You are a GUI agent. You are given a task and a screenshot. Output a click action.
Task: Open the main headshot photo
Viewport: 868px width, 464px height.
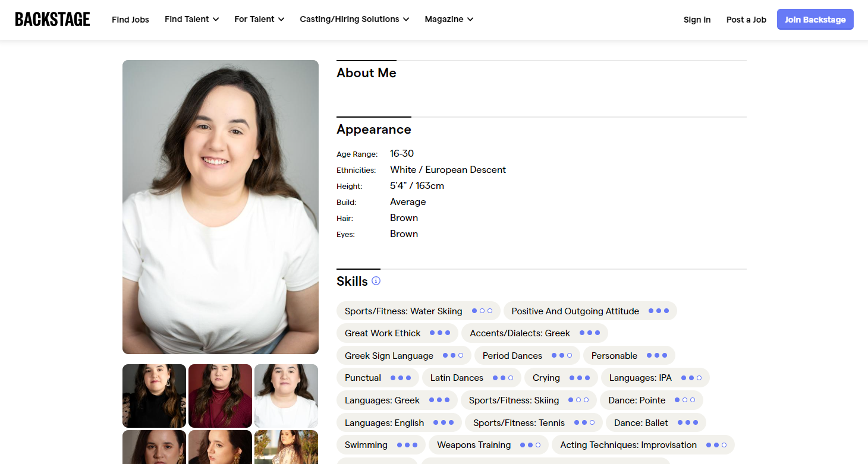tap(221, 207)
